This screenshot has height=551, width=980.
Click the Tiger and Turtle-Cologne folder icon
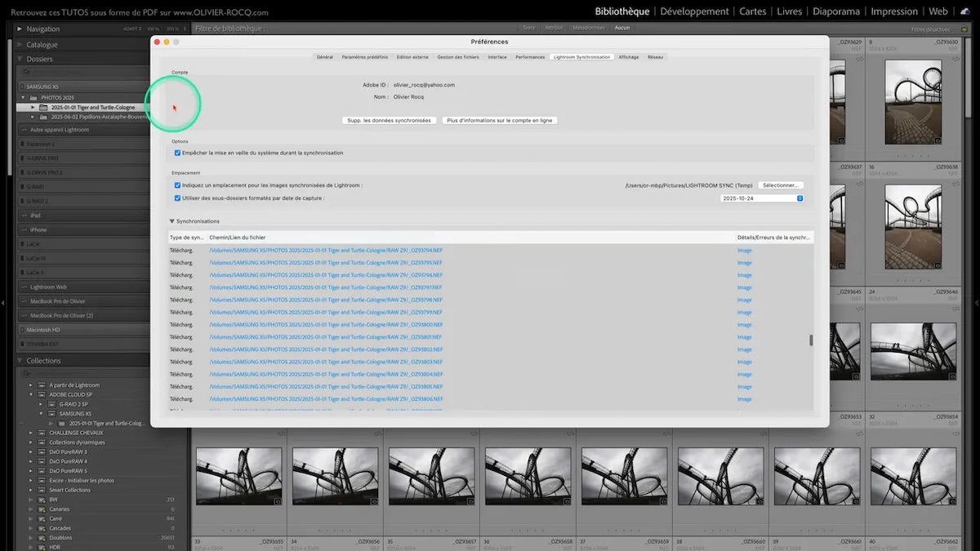pyautogui.click(x=44, y=107)
